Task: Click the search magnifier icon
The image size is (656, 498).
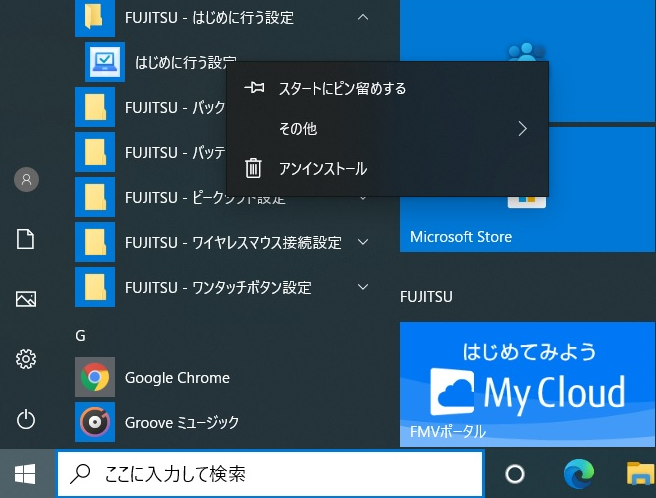Action: click(x=80, y=474)
